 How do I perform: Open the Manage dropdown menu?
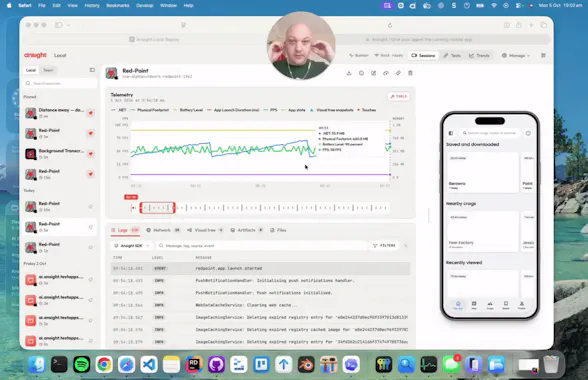pyautogui.click(x=516, y=56)
